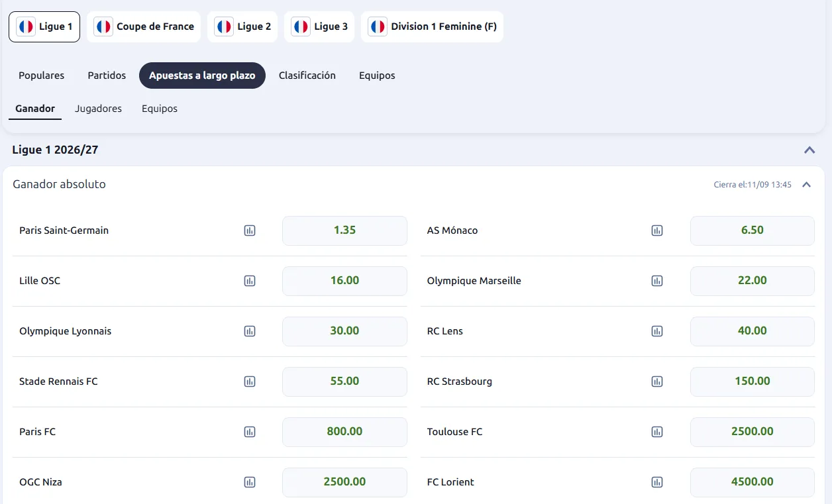Switch to the Clasificación tab
Image resolution: width=832 pixels, height=504 pixels.
pyautogui.click(x=307, y=76)
